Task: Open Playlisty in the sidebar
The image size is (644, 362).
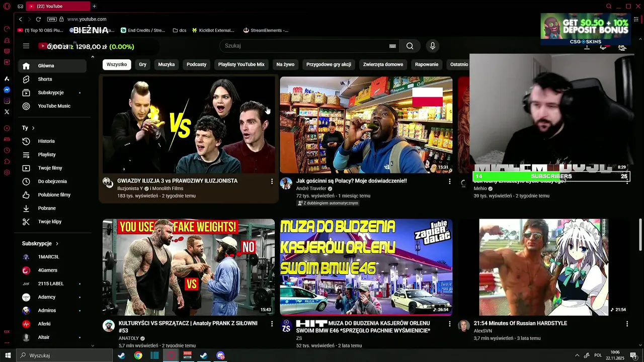Action: click(52, 154)
